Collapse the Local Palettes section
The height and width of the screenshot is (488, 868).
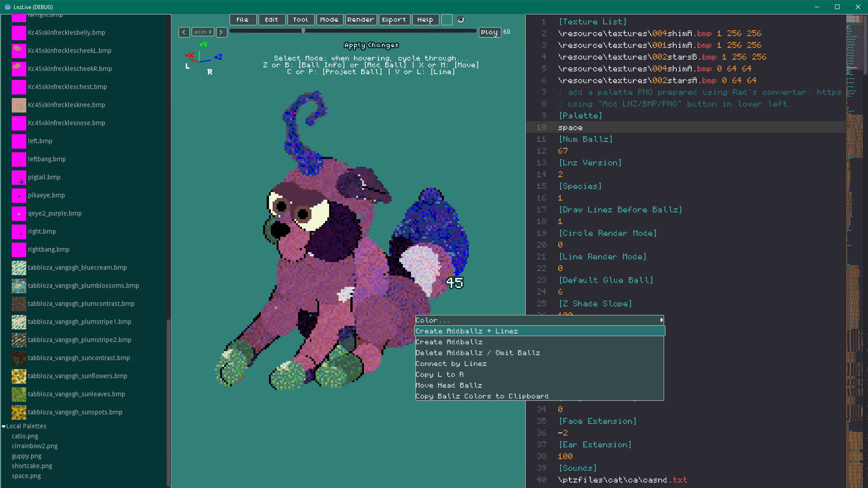coord(4,426)
